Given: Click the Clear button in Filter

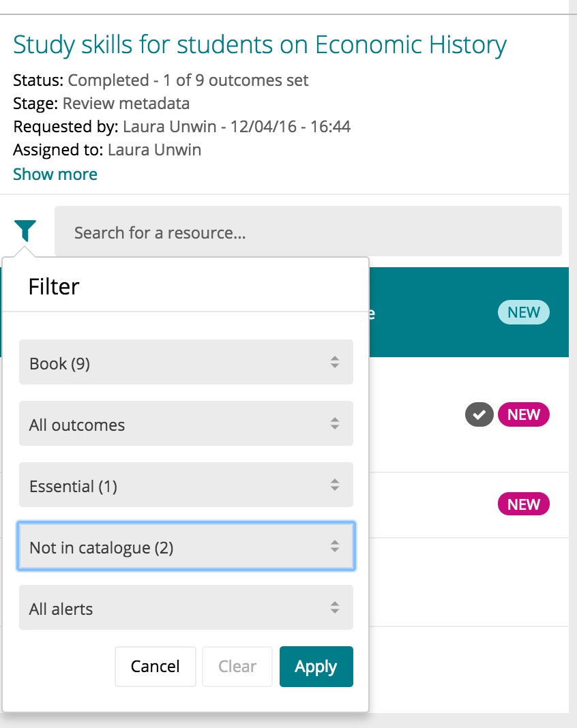Looking at the screenshot, I should pyautogui.click(x=237, y=666).
